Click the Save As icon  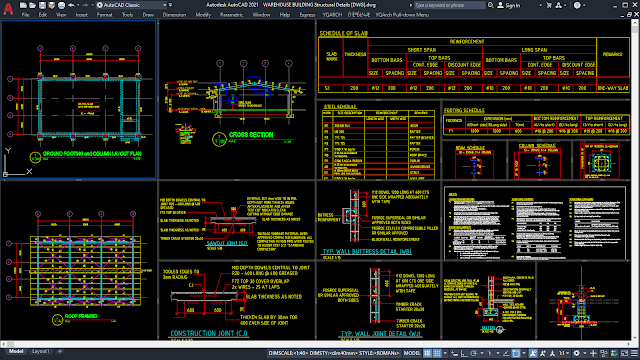tap(51, 5)
